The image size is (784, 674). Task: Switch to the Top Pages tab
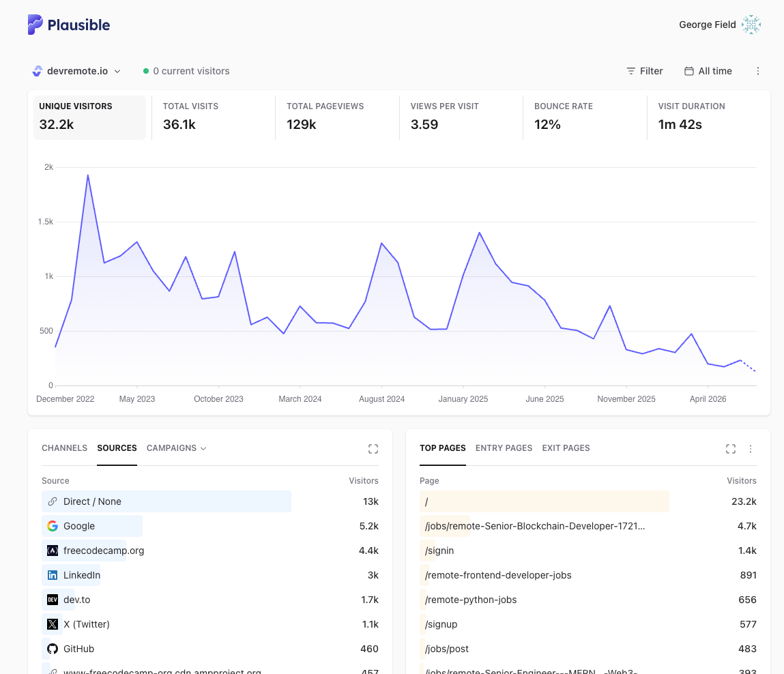tap(443, 448)
